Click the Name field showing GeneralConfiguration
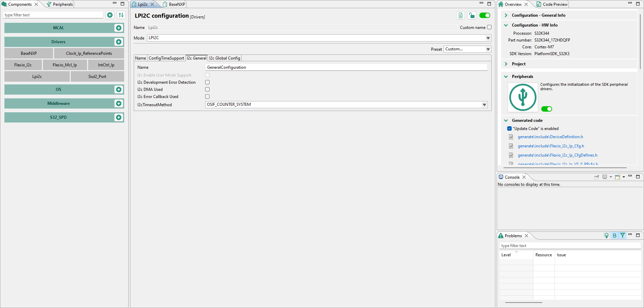The width and height of the screenshot is (644, 308). click(346, 67)
